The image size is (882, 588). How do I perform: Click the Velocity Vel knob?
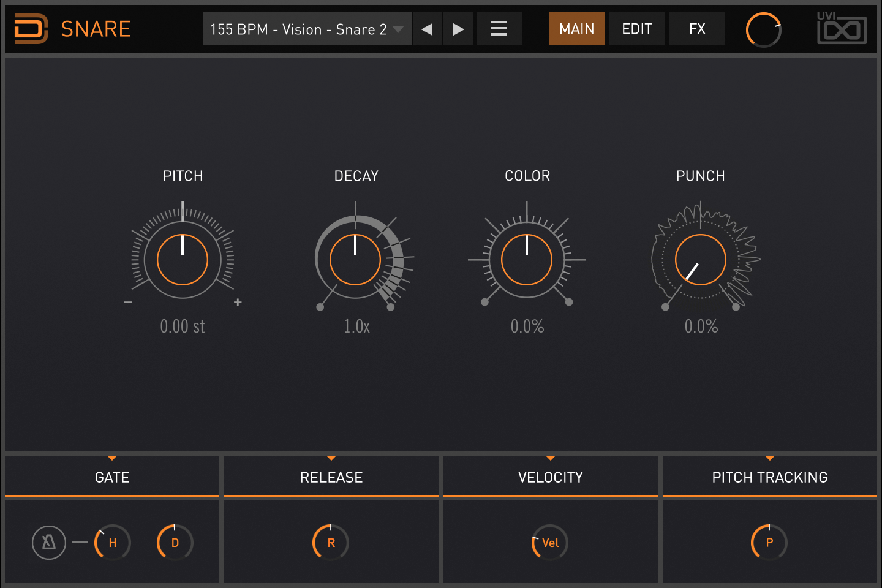point(550,542)
